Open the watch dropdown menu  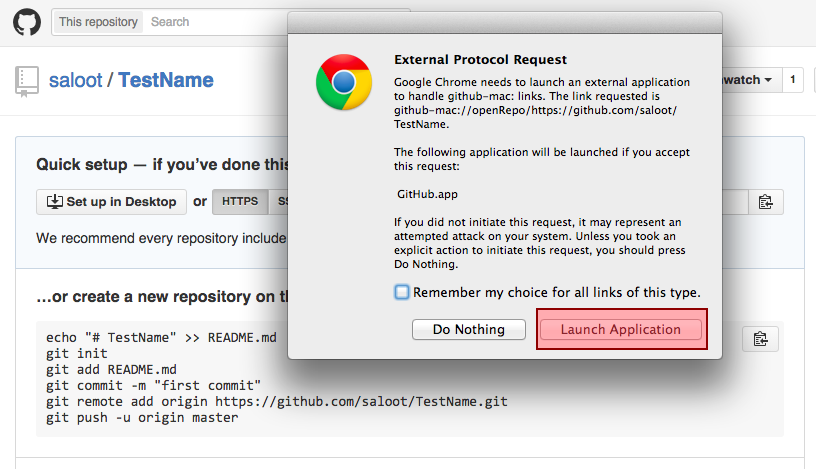[749, 80]
